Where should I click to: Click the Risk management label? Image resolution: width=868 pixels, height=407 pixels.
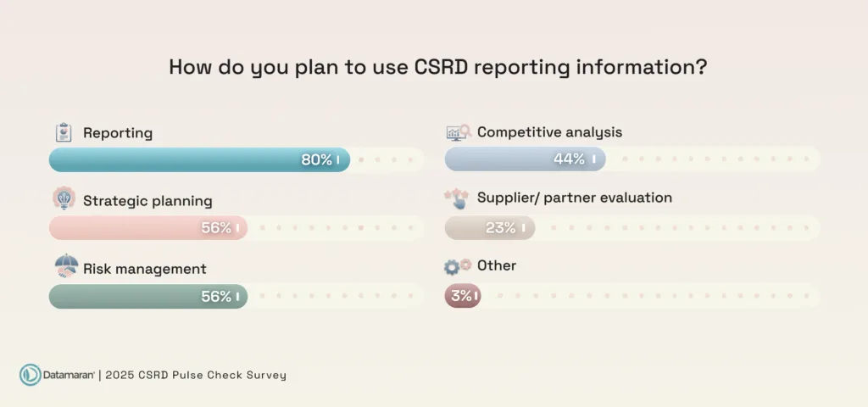(144, 269)
